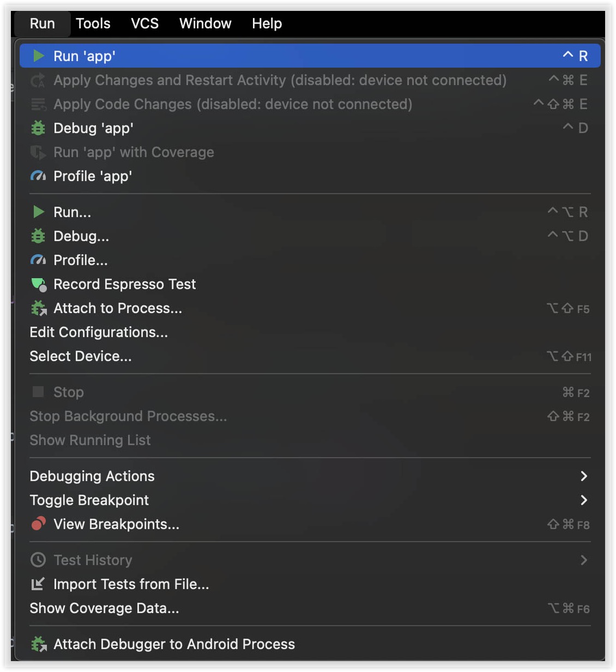
Task: Open the Help menu
Action: (267, 23)
